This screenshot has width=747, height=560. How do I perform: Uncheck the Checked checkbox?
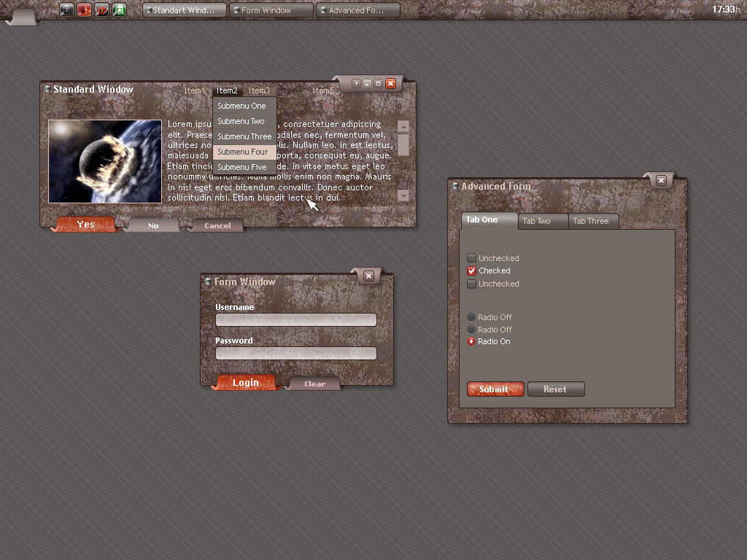(471, 271)
